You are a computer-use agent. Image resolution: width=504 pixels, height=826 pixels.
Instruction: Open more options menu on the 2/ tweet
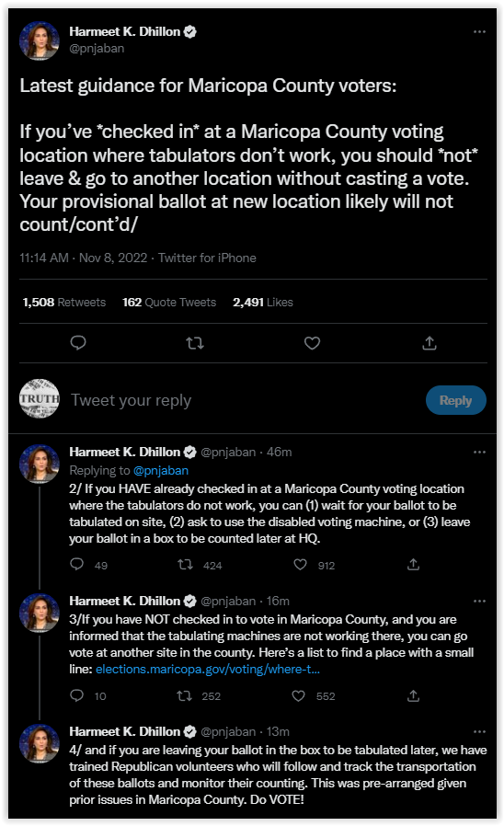(479, 452)
